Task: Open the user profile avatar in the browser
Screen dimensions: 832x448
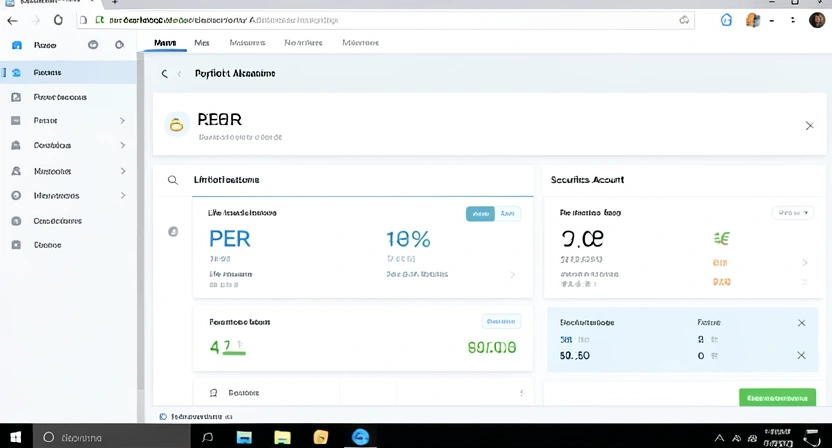Action: (x=816, y=20)
